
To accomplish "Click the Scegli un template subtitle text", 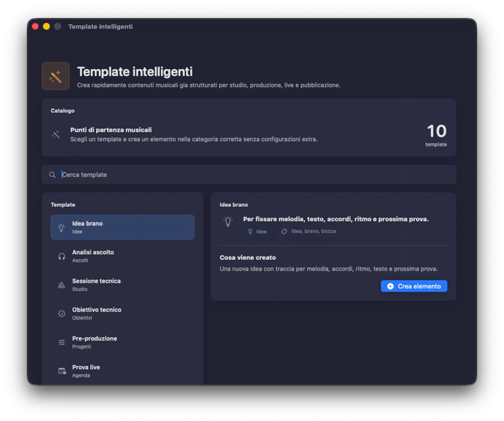I will point(194,140).
